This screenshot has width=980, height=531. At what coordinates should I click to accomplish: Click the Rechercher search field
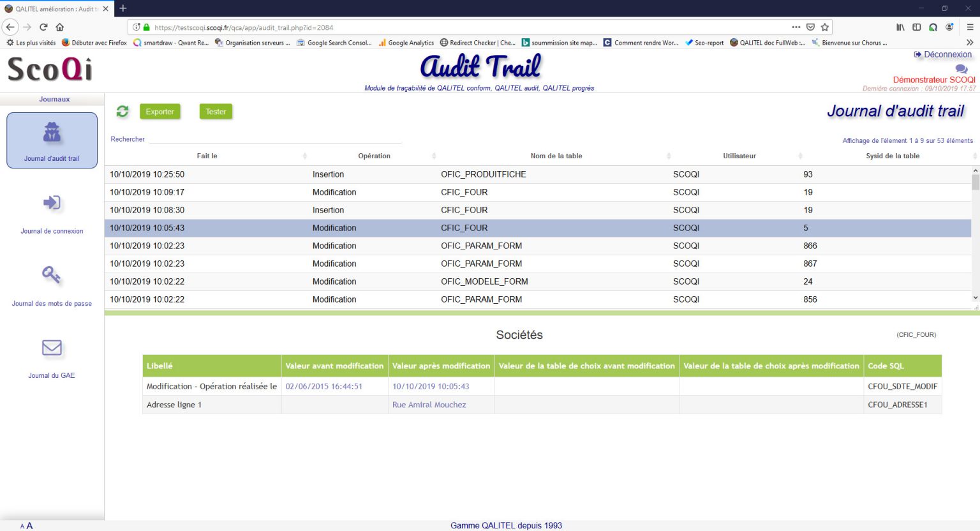[x=274, y=138]
